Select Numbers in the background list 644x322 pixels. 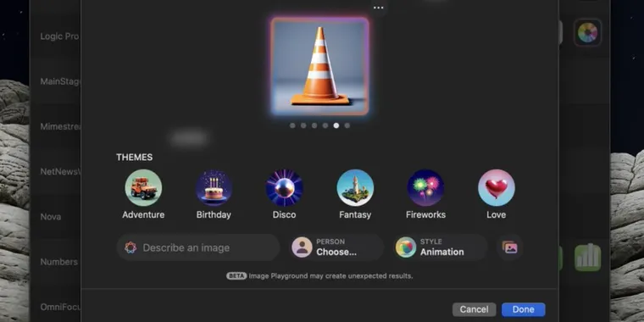[58, 262]
